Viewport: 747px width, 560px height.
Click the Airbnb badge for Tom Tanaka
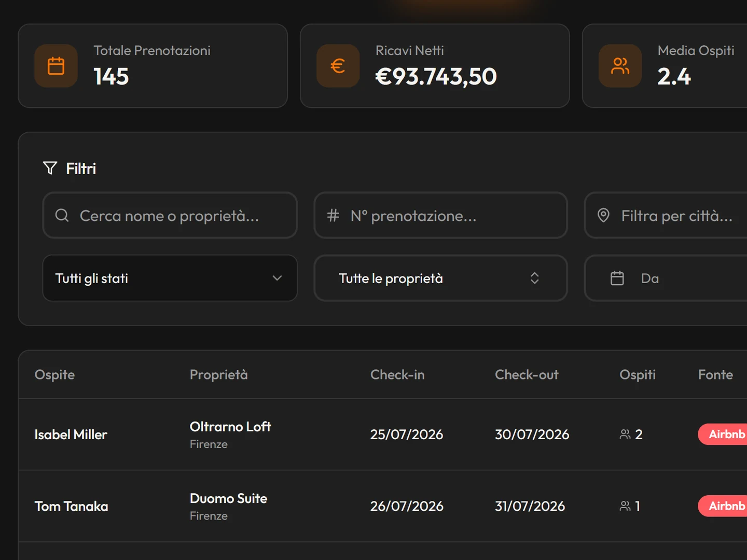coord(723,506)
